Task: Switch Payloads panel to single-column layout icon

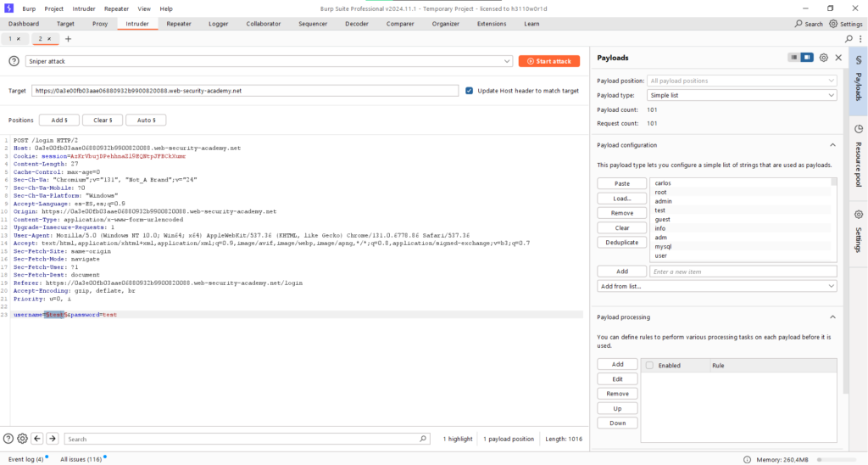Action: [793, 58]
